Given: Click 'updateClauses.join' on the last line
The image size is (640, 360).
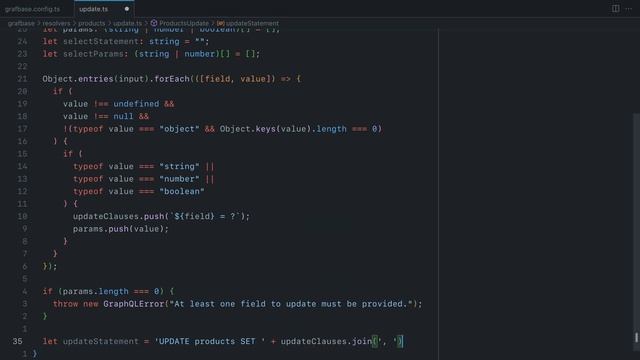Looking at the screenshot, I should tap(326, 341).
